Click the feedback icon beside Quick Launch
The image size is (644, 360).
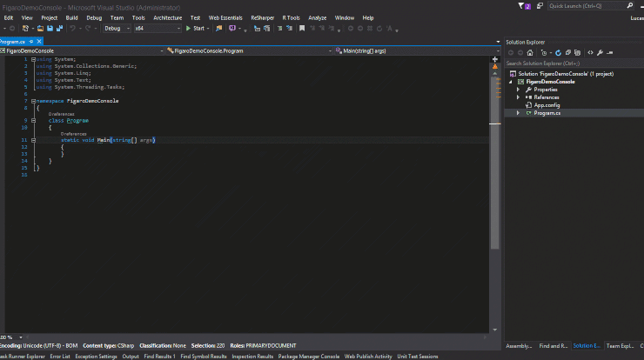click(x=540, y=6)
